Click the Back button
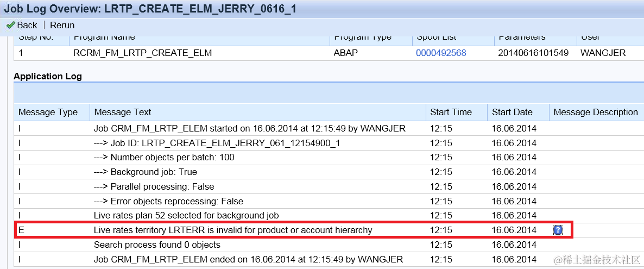 [x=22, y=25]
